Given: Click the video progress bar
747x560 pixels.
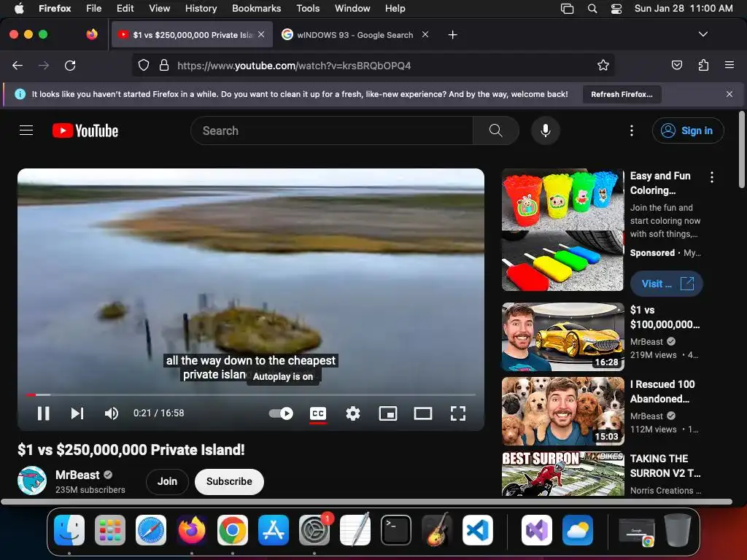Looking at the screenshot, I should pos(251,394).
